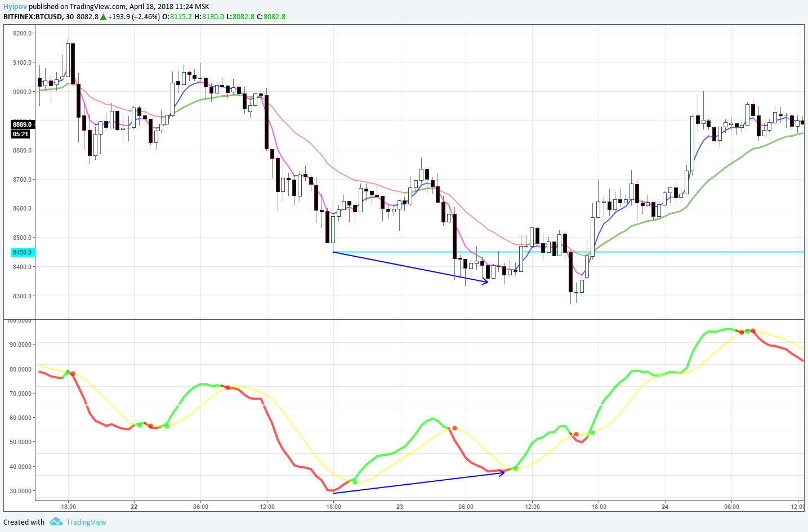Click the 9200.0 price axis label
Screen dimensions: 808x532
click(23, 33)
